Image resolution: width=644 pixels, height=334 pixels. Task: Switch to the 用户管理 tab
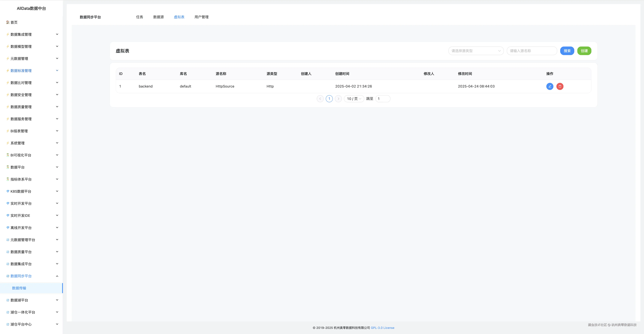pyautogui.click(x=201, y=17)
